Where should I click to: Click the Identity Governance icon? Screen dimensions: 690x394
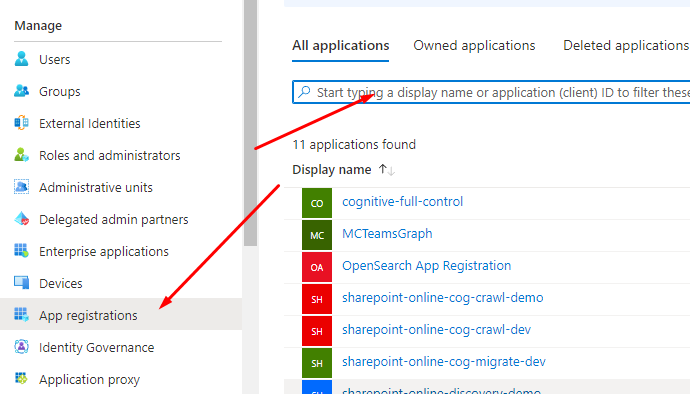tap(21, 347)
